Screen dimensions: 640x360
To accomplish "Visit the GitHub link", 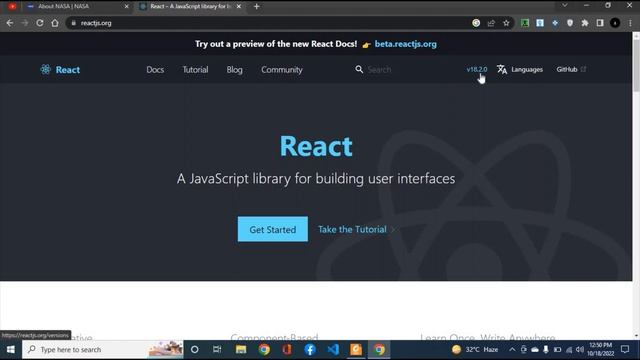I will pyautogui.click(x=571, y=69).
